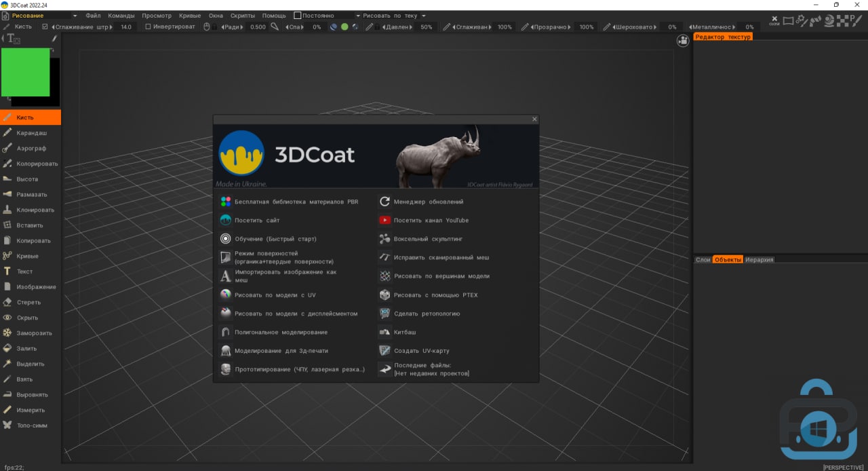
Task: Open Бесплатная библиотека материалов PBR
Action: (296, 202)
